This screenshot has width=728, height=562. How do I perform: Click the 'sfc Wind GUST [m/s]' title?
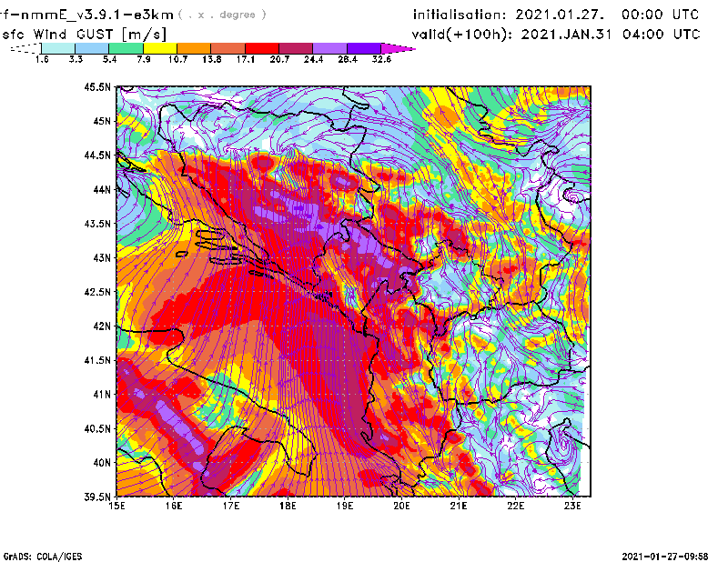[x=84, y=35]
